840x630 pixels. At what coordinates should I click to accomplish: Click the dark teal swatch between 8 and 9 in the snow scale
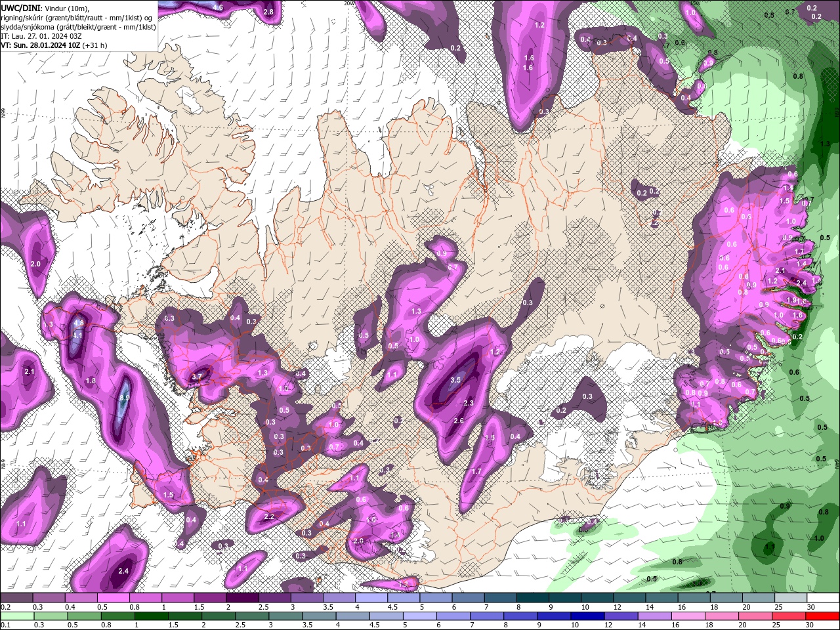(x=532, y=598)
